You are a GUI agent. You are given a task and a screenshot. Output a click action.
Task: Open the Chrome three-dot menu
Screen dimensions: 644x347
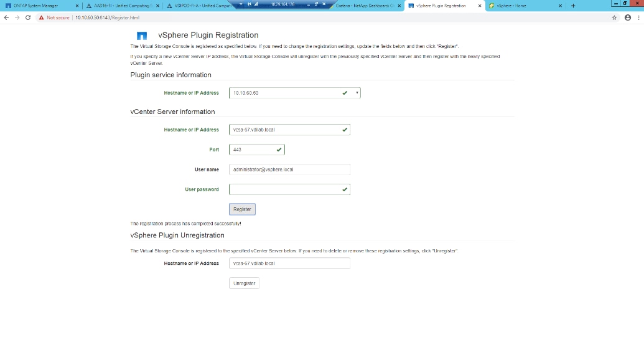pyautogui.click(x=638, y=17)
